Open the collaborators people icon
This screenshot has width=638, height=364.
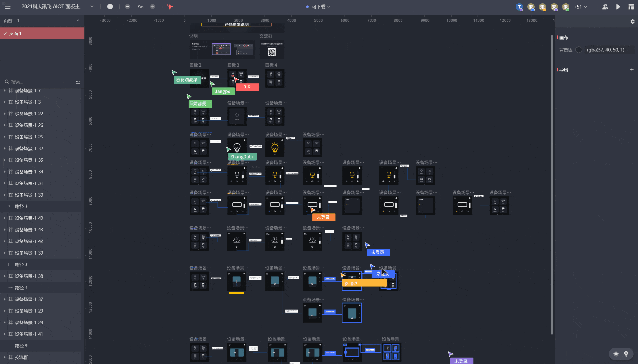[605, 7]
